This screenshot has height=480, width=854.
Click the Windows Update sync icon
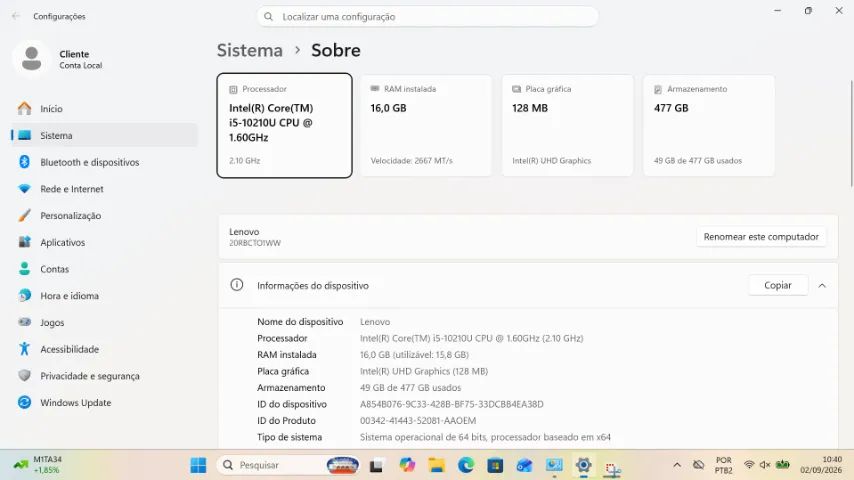(x=25, y=402)
